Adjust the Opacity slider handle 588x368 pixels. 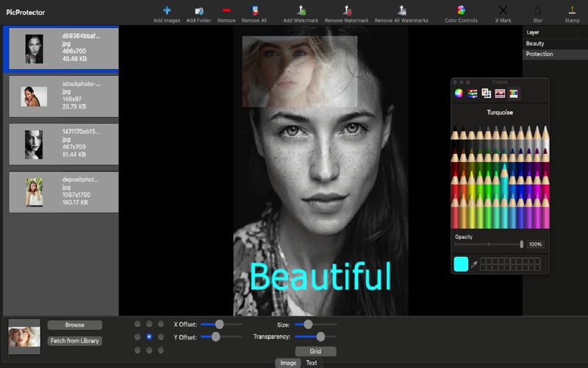(x=521, y=244)
